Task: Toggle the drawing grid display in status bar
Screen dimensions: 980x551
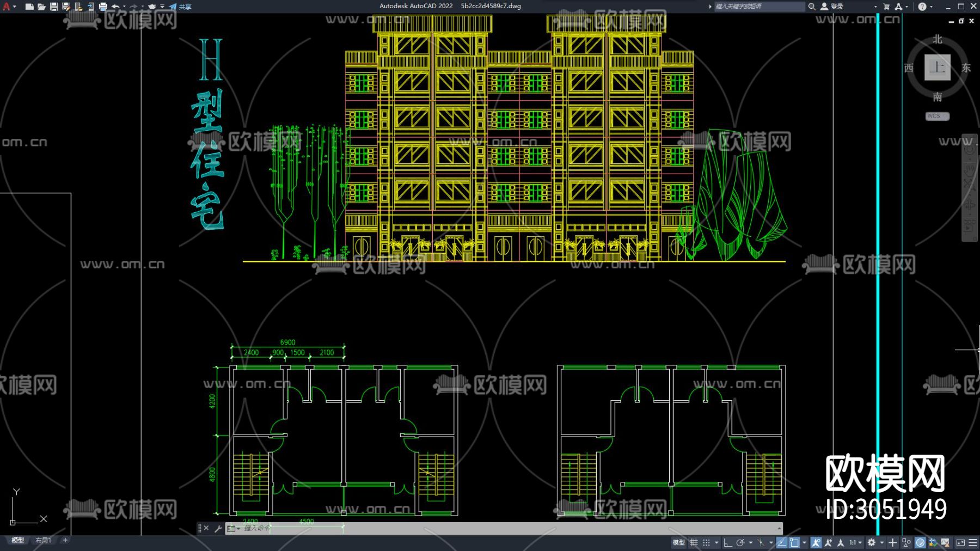Action: pyautogui.click(x=694, y=542)
